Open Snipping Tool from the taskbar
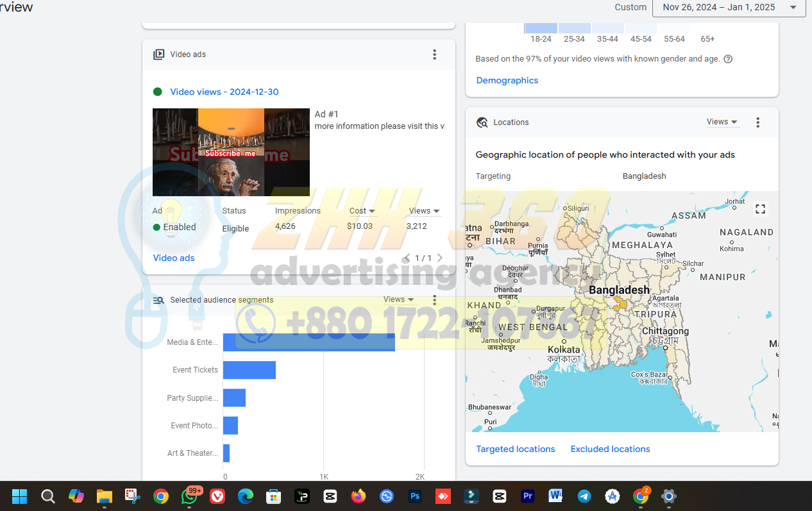 (x=133, y=496)
